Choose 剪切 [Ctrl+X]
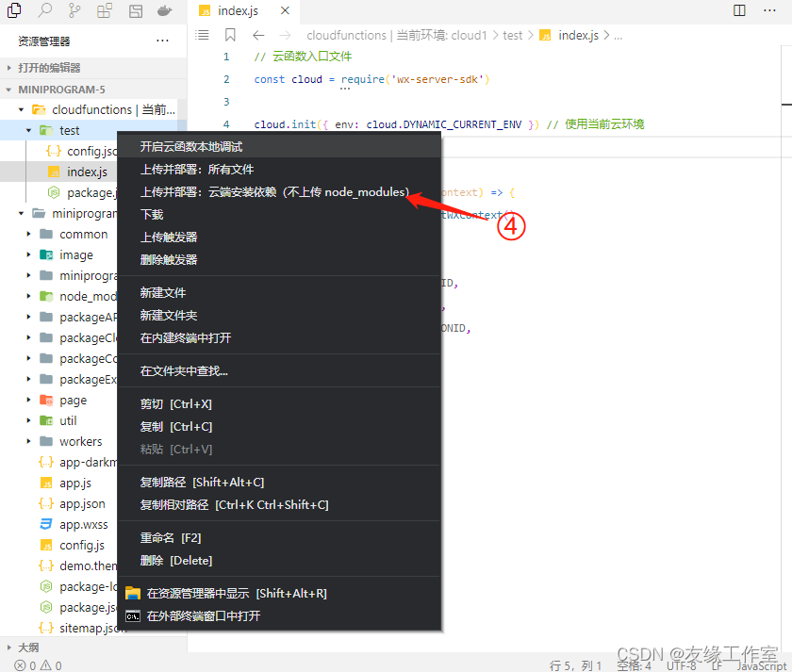The height and width of the screenshot is (672, 792). click(x=279, y=404)
